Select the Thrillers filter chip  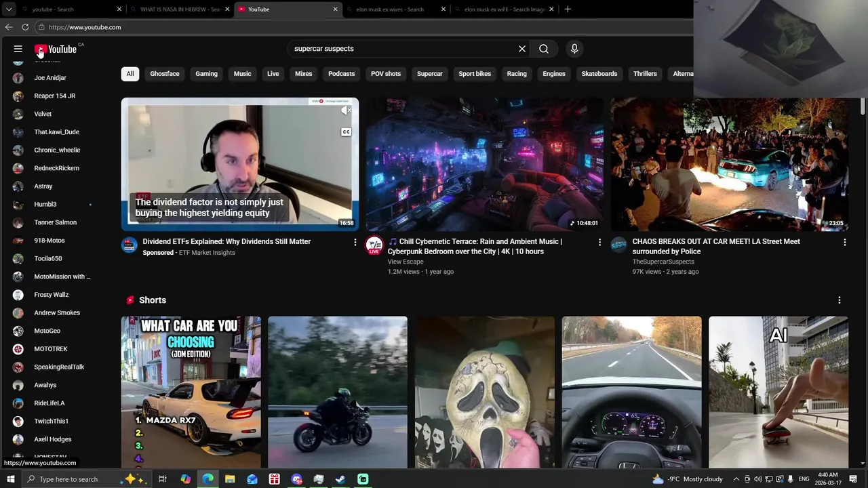645,74
